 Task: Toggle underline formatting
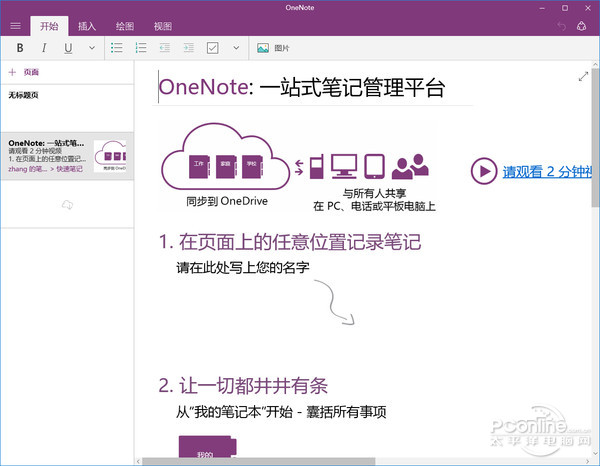(68, 48)
